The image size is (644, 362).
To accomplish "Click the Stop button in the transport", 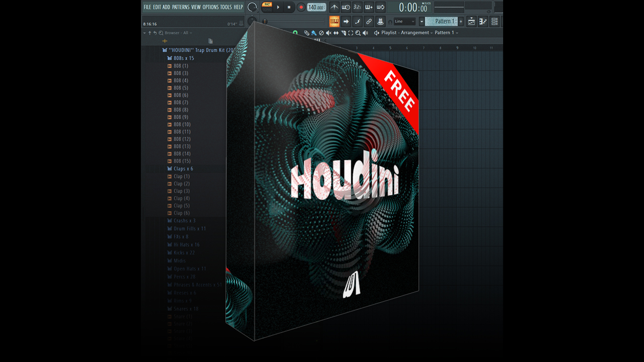I will (289, 7).
